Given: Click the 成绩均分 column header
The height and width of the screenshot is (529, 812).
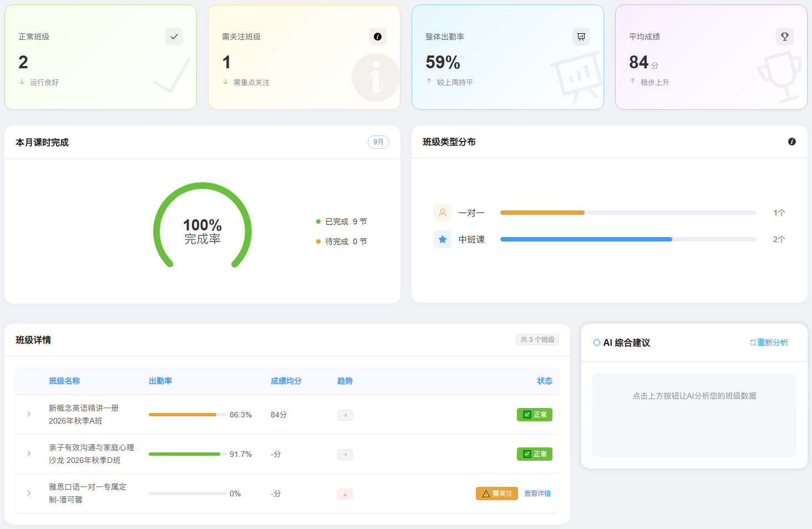Looking at the screenshot, I should tap(286, 381).
